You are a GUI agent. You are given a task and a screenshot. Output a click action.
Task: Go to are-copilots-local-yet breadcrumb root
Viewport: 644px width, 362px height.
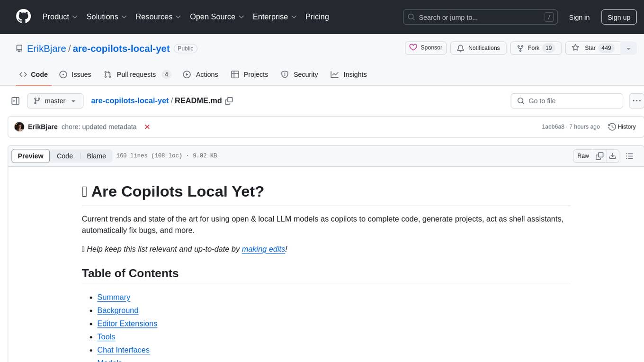[130, 100]
